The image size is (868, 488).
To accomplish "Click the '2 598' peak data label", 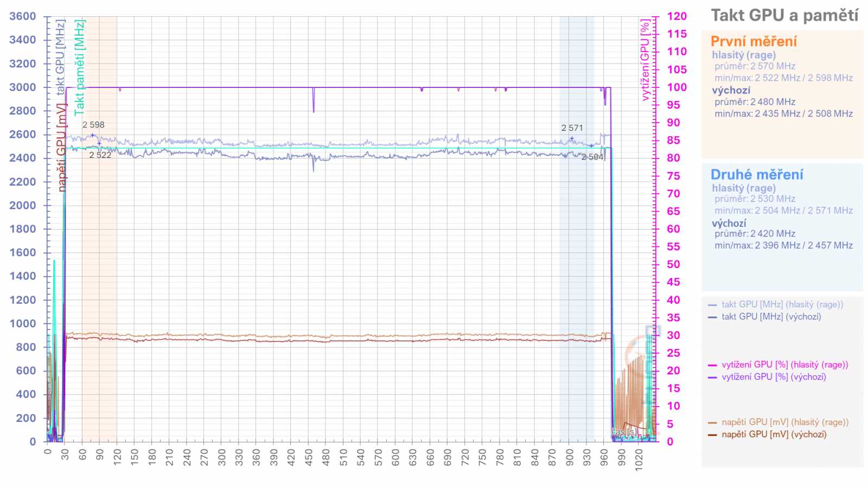I will 93,125.
